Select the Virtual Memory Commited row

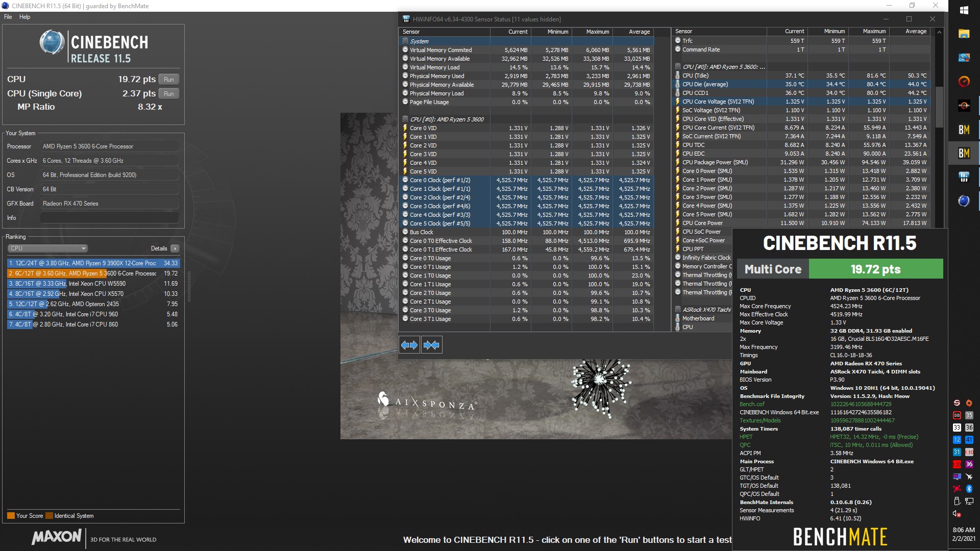pyautogui.click(x=527, y=50)
